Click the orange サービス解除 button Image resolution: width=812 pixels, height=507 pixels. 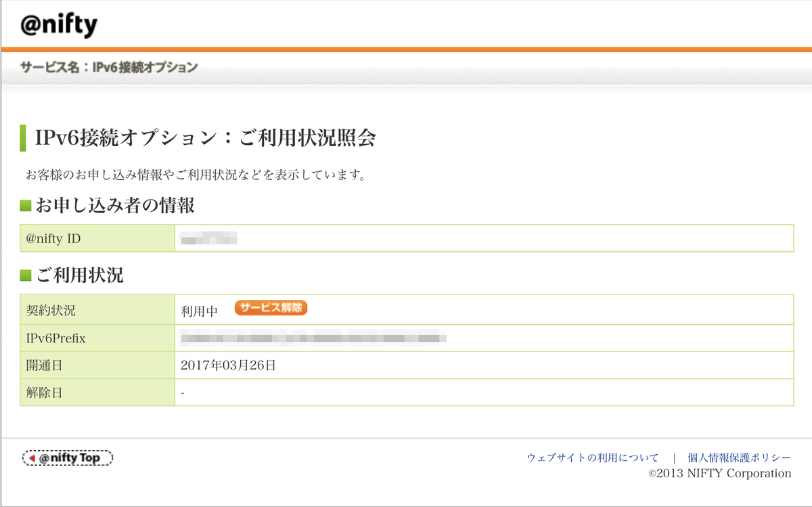click(x=271, y=308)
